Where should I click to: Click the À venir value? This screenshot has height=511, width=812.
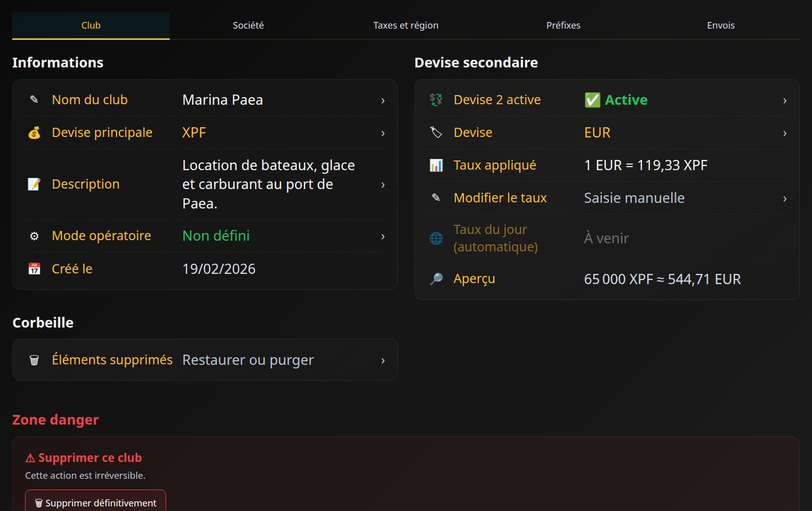(x=606, y=238)
